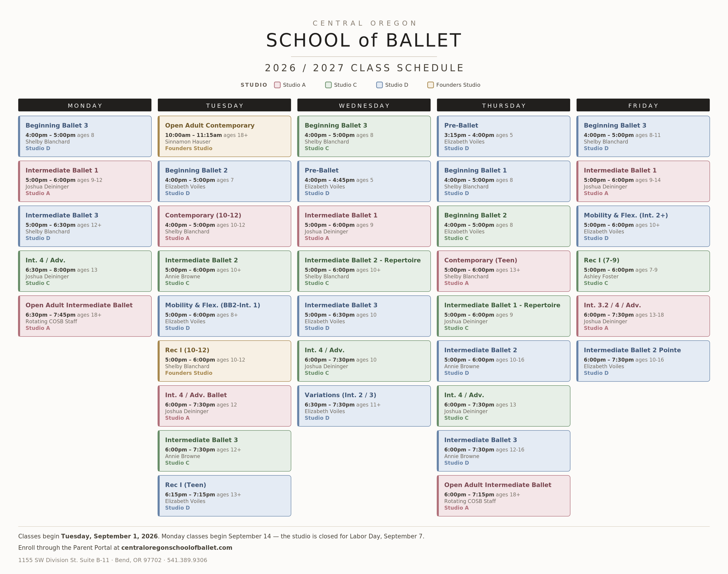Screen dimensions: 728x574
Task: Select the FRIDAY column header
Action: 643,105
